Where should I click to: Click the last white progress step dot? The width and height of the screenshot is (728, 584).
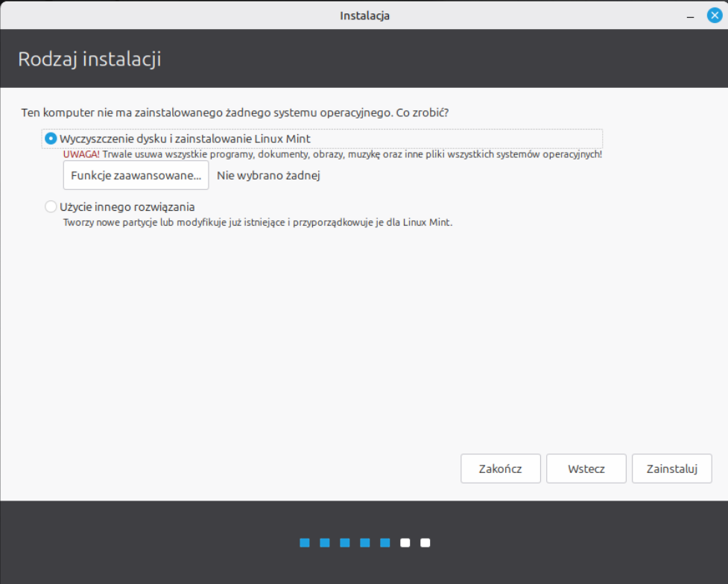click(425, 543)
